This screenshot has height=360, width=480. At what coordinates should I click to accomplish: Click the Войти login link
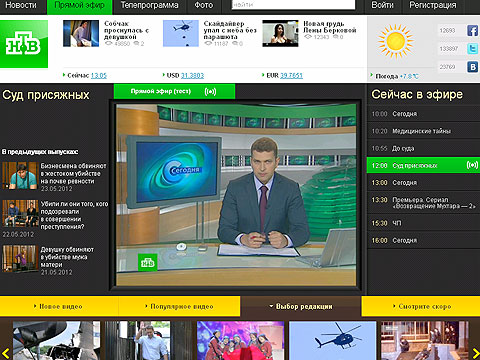[x=382, y=5]
